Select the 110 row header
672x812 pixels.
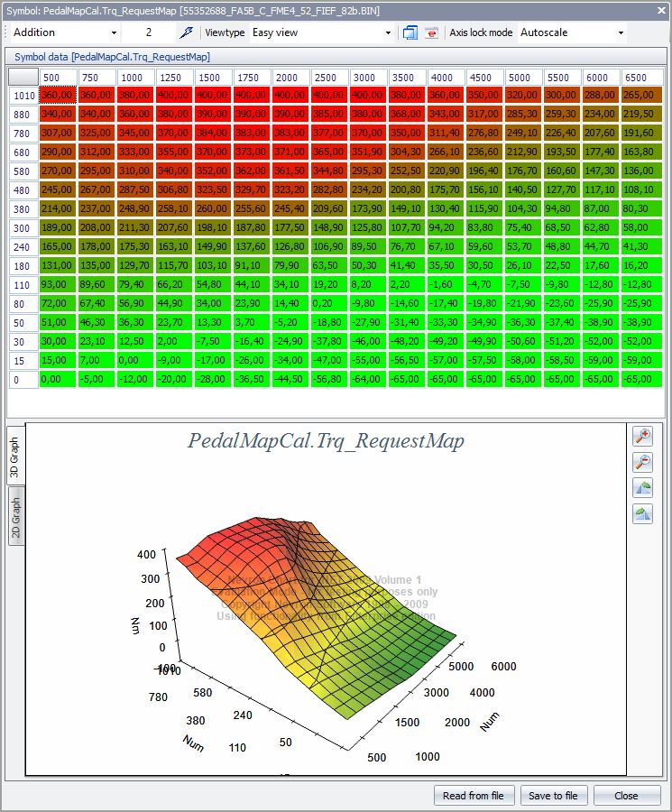(x=23, y=285)
